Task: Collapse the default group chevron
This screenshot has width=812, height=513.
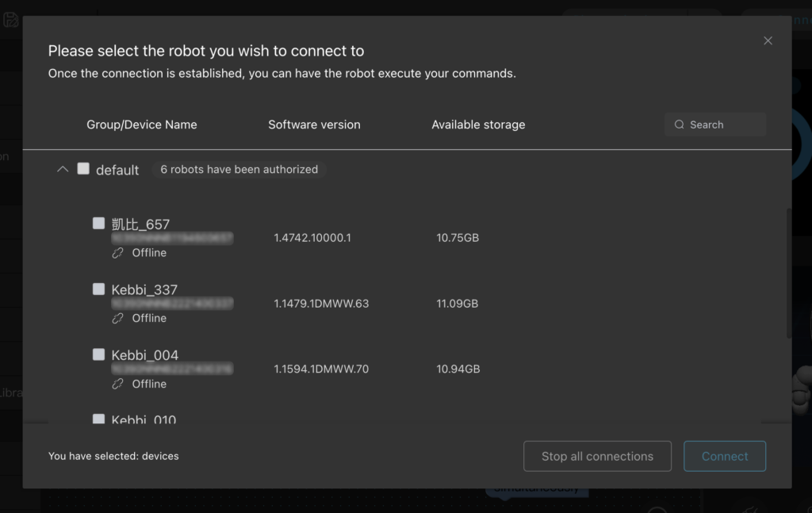Action: (63, 169)
